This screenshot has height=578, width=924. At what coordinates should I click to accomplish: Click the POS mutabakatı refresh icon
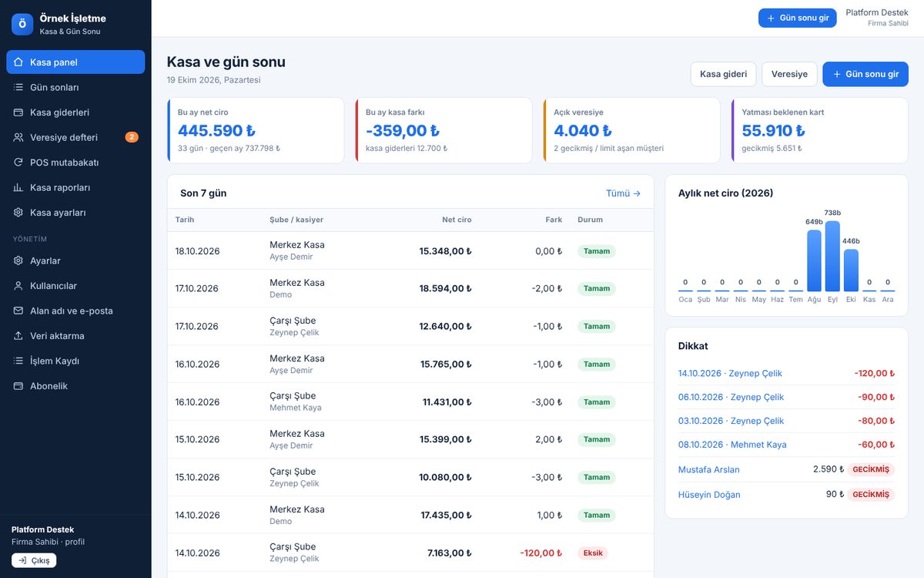click(18, 163)
